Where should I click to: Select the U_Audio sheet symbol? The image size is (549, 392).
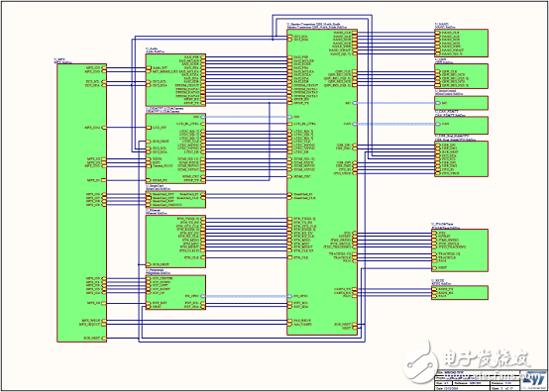175,80
